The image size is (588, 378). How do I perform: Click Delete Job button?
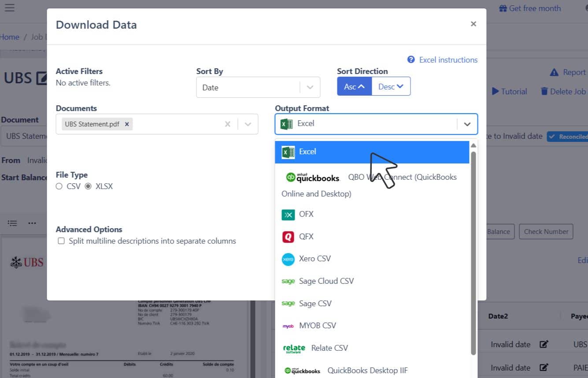pyautogui.click(x=563, y=92)
